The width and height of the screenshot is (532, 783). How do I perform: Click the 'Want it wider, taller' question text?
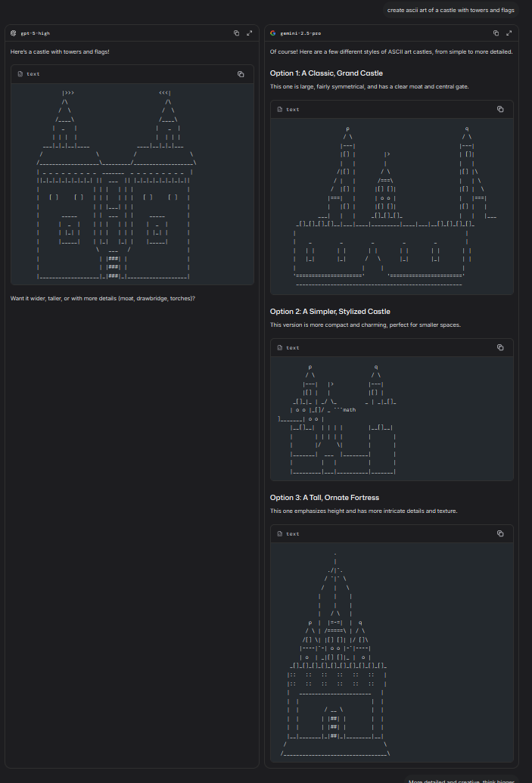(103, 298)
